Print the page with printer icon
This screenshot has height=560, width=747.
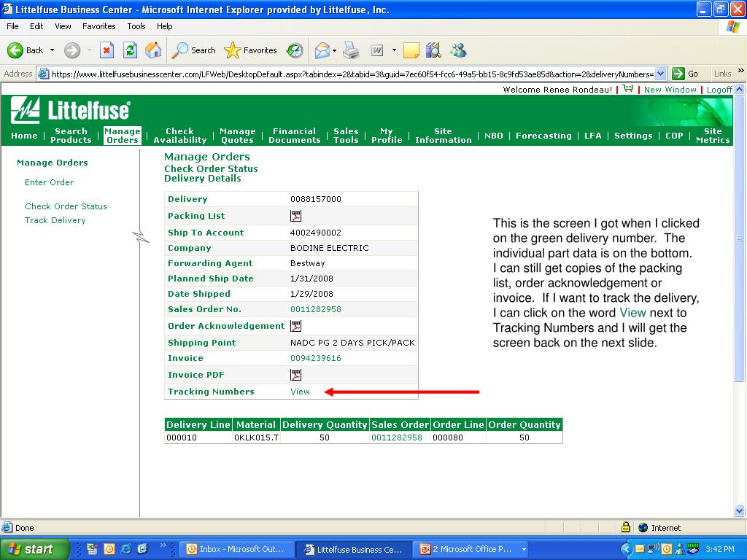point(351,50)
